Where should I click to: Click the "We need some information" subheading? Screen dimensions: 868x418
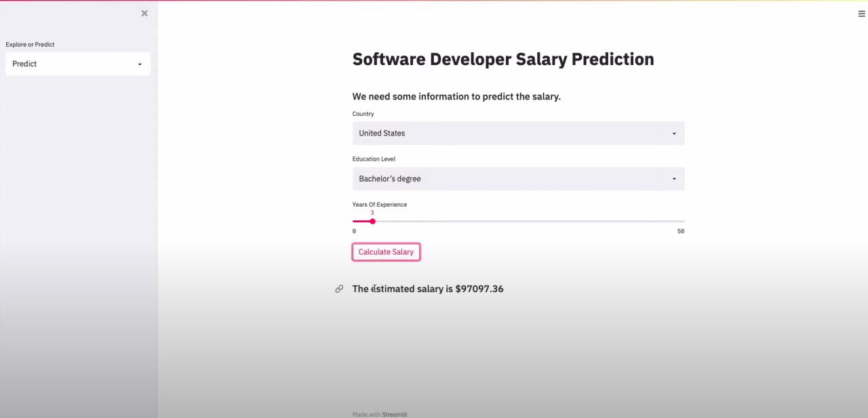click(456, 96)
